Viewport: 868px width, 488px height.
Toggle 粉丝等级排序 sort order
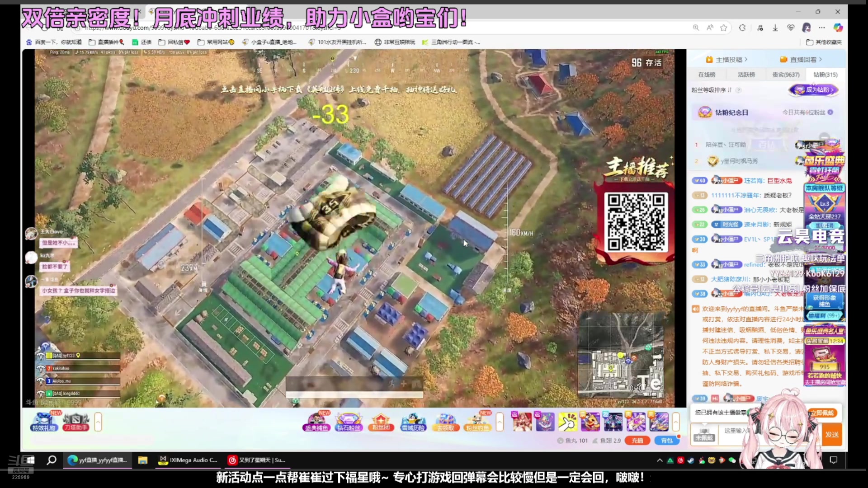711,90
